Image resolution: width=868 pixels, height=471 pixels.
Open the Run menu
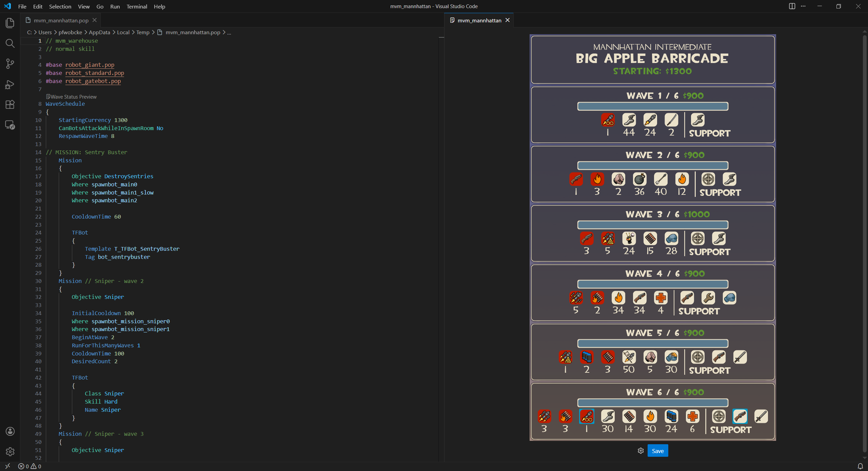click(115, 6)
